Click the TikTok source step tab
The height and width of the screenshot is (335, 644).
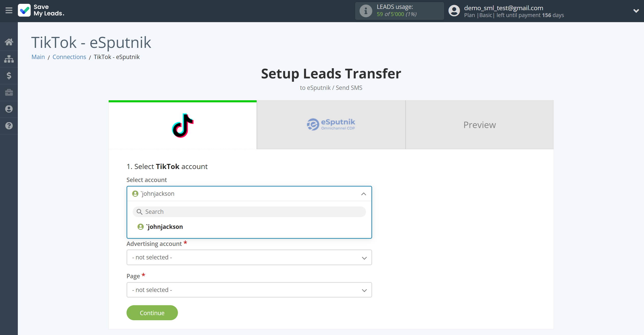tap(183, 125)
